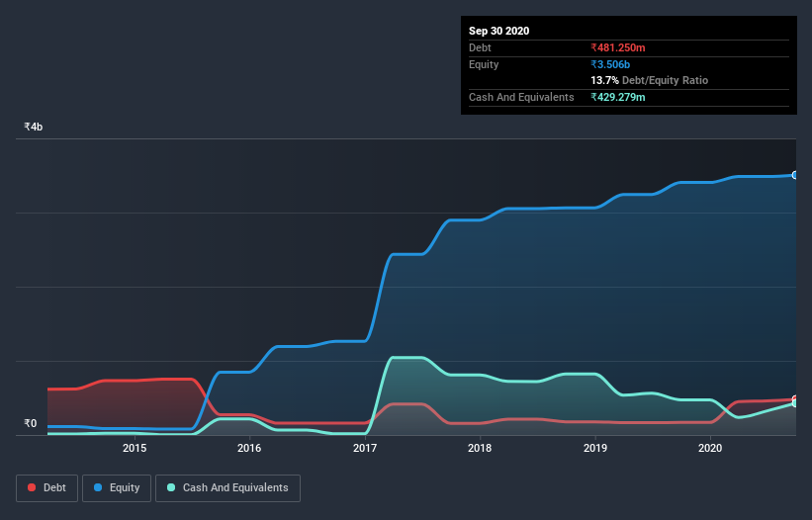Screen dimensions: 812x520
Task: Select the 2018 x-axis label
Action: (x=480, y=448)
